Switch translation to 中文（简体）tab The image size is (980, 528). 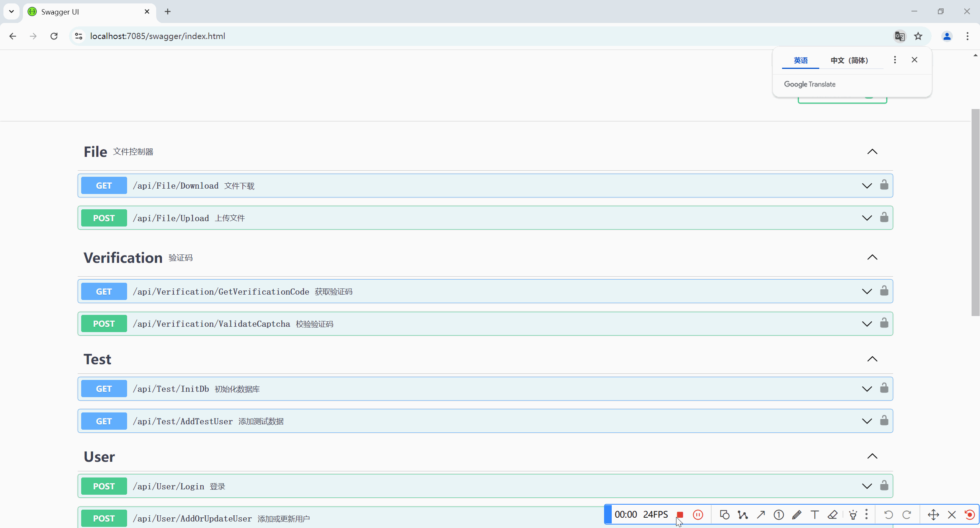[x=849, y=60]
